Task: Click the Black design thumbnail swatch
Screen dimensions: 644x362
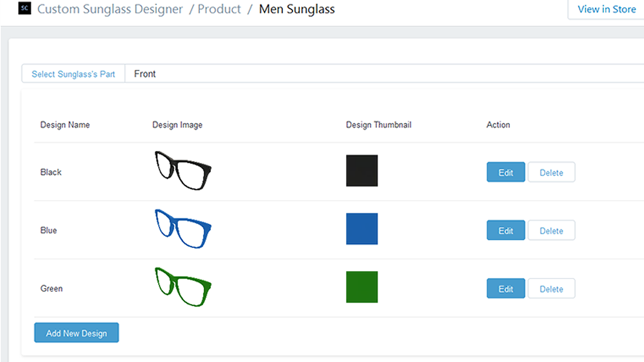Action: 361,171
